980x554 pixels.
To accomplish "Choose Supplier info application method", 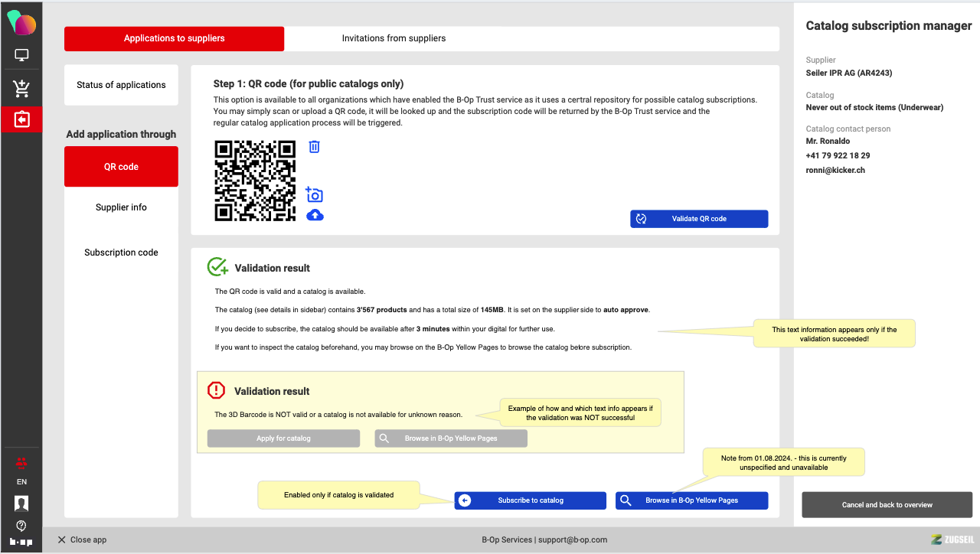I will coord(121,207).
